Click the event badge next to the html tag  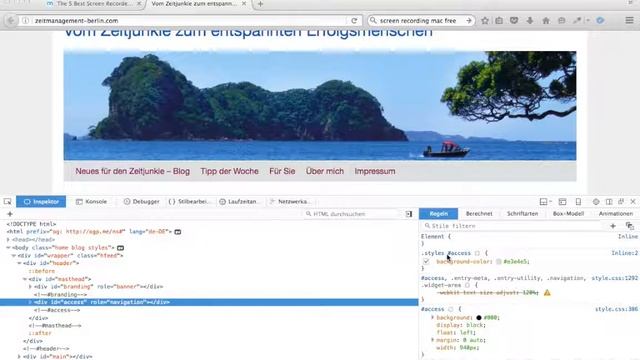[178, 232]
